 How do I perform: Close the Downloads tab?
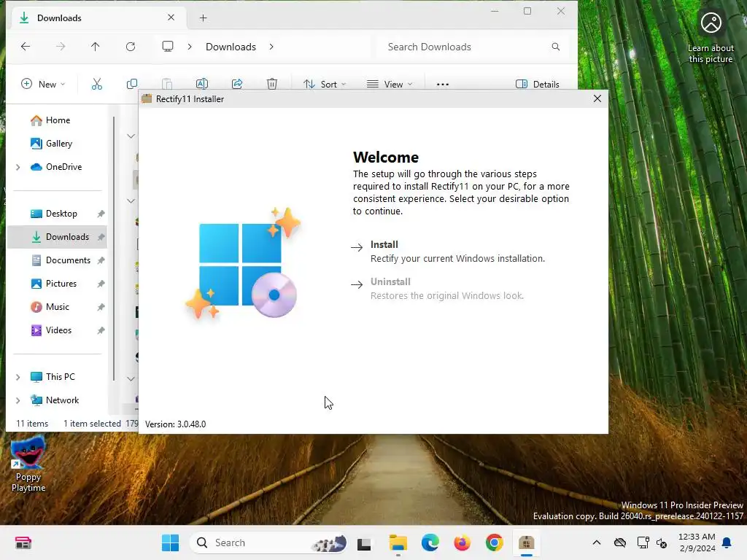tap(171, 17)
